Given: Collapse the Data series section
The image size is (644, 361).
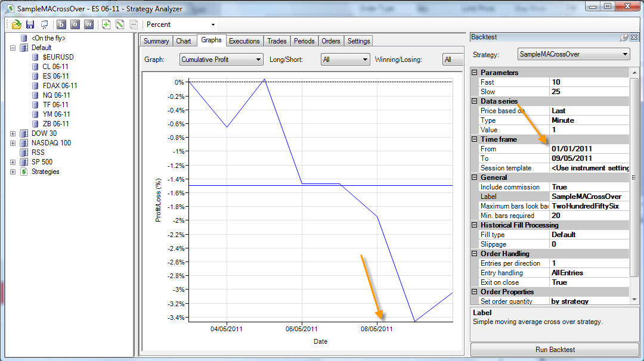Looking at the screenshot, I should click(475, 101).
